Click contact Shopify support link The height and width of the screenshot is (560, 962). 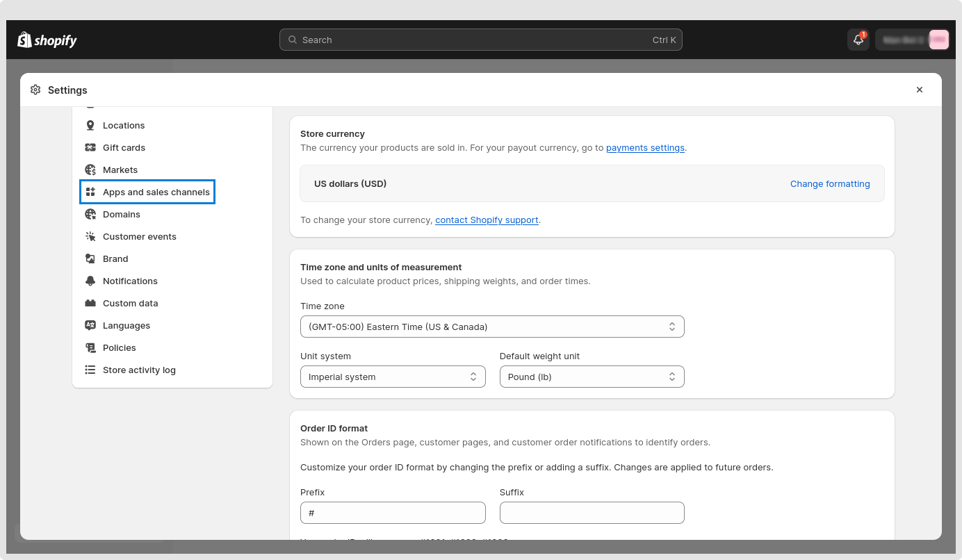(x=487, y=220)
